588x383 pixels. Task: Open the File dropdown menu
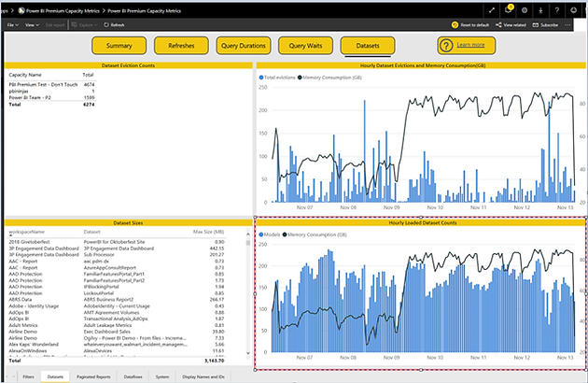(x=13, y=25)
